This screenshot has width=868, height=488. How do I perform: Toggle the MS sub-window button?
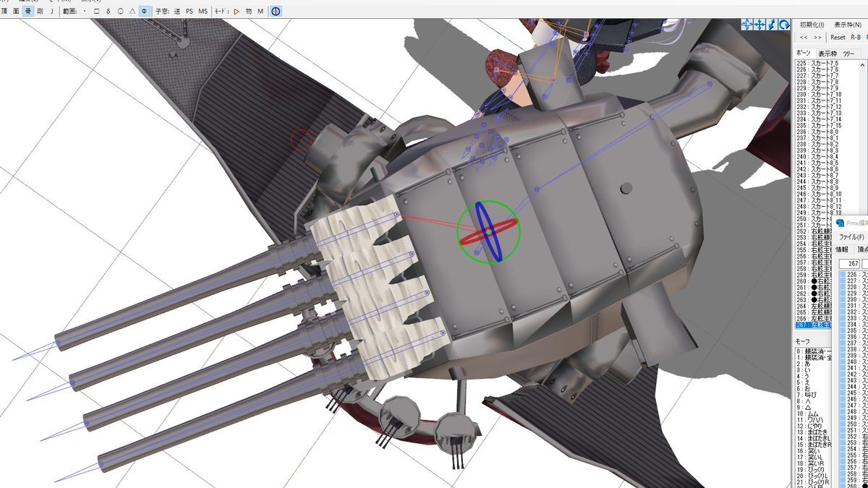pos(203,12)
